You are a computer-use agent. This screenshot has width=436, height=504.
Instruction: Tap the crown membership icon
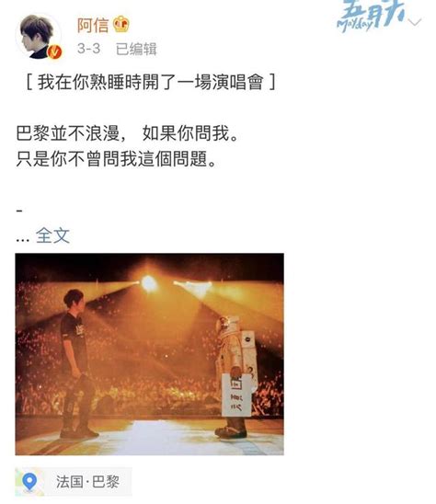(120, 25)
